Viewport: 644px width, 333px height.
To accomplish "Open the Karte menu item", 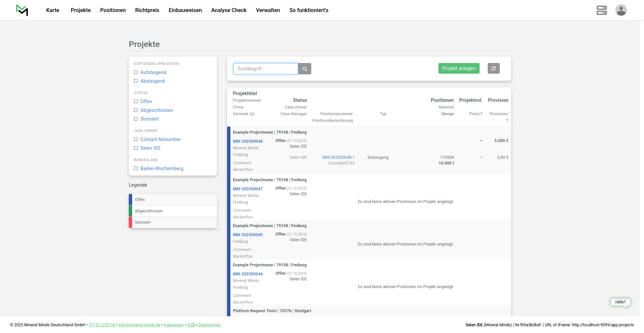I will (53, 10).
